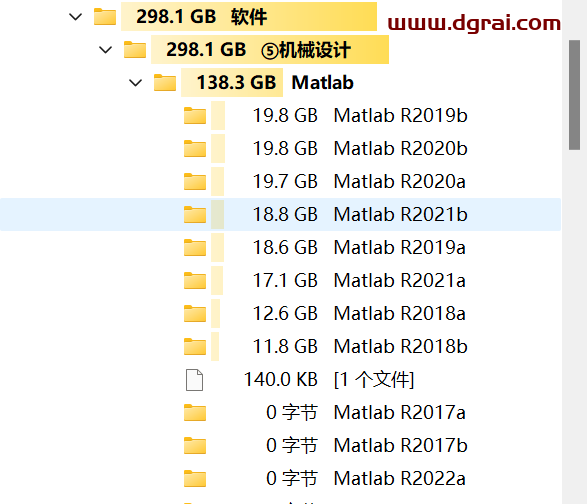Click the Matlab R2020a folder icon

[195, 181]
